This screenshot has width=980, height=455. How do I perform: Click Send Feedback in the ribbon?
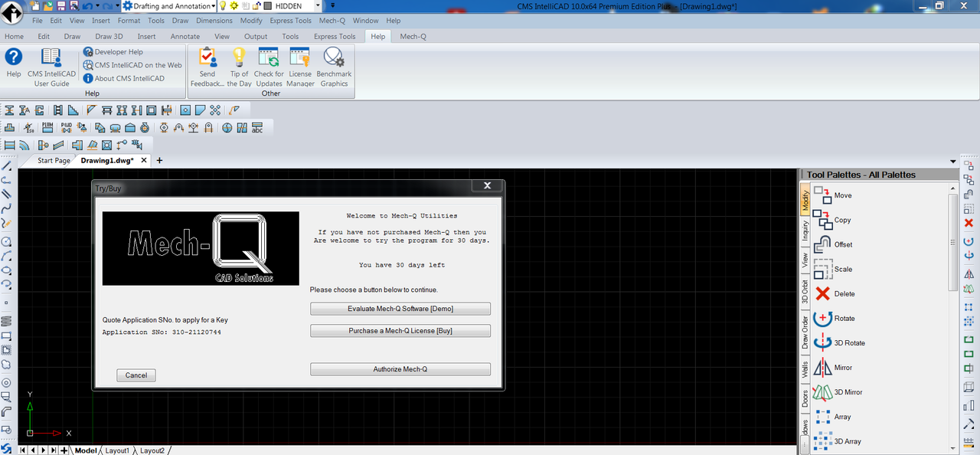tap(207, 67)
